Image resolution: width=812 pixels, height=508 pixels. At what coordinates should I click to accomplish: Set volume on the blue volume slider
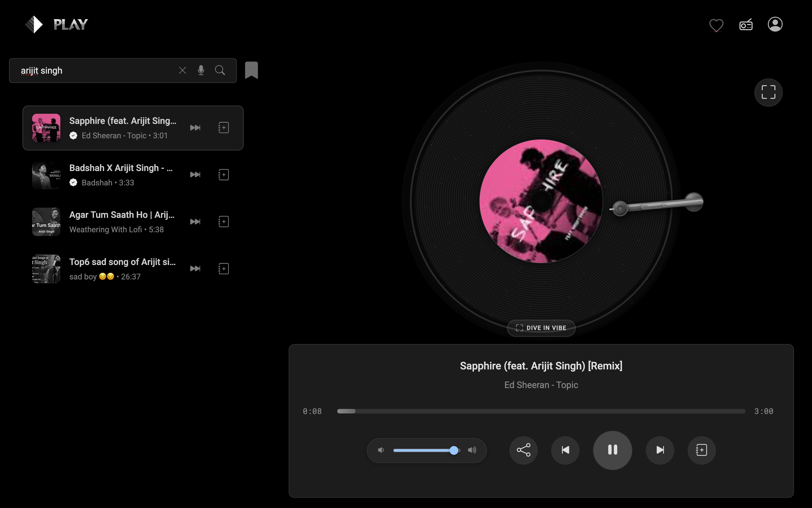427,450
